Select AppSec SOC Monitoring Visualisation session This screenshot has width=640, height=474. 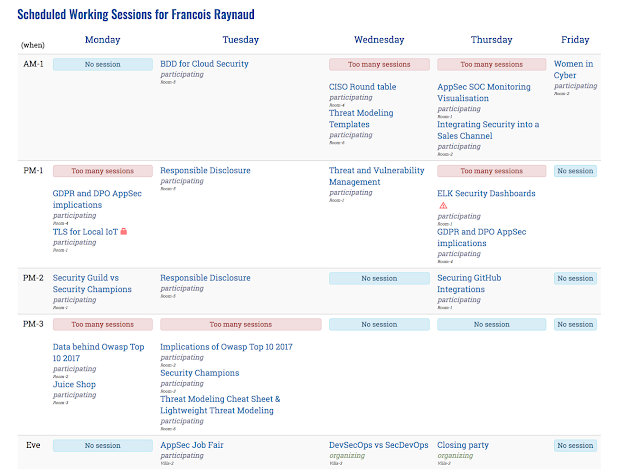(484, 92)
